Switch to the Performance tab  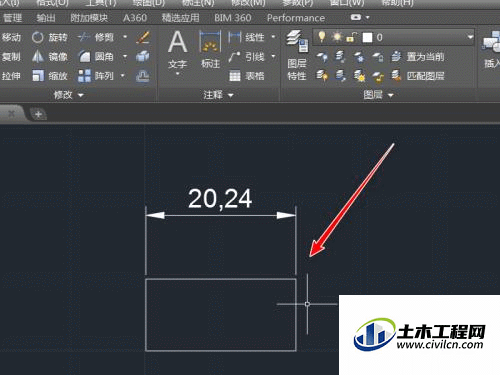point(296,18)
